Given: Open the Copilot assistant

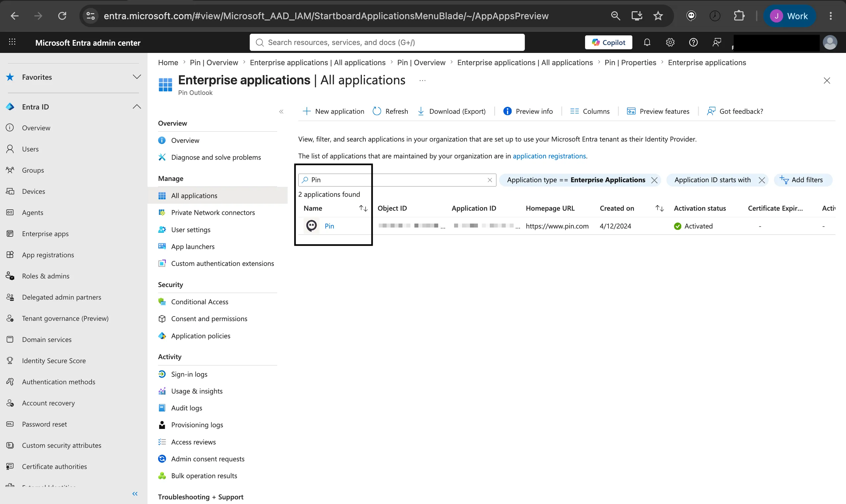Looking at the screenshot, I should click(608, 42).
